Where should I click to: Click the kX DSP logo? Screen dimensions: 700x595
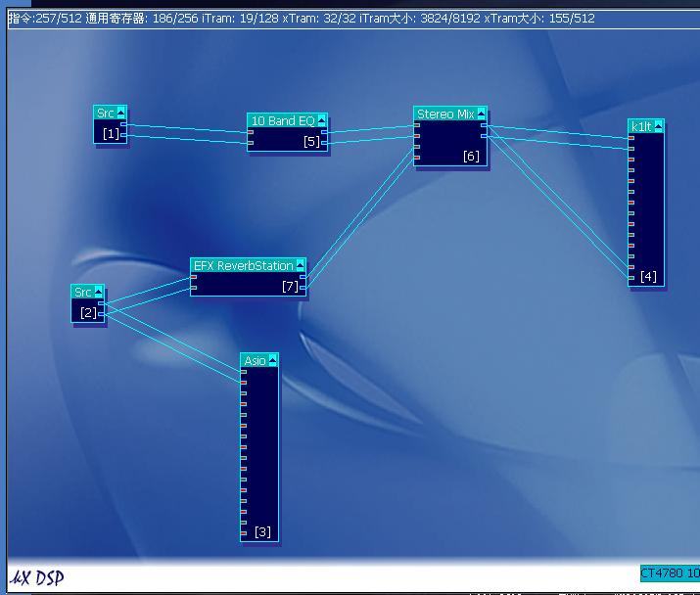37,578
